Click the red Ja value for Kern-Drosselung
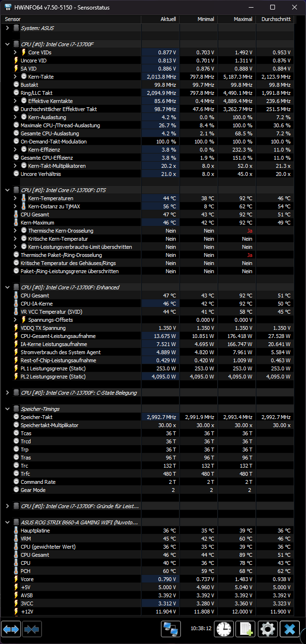Image resolution: width=306 pixels, height=644 pixels. tap(250, 231)
